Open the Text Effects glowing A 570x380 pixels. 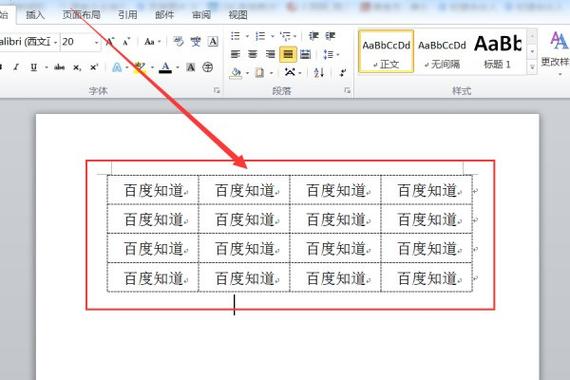[x=117, y=67]
